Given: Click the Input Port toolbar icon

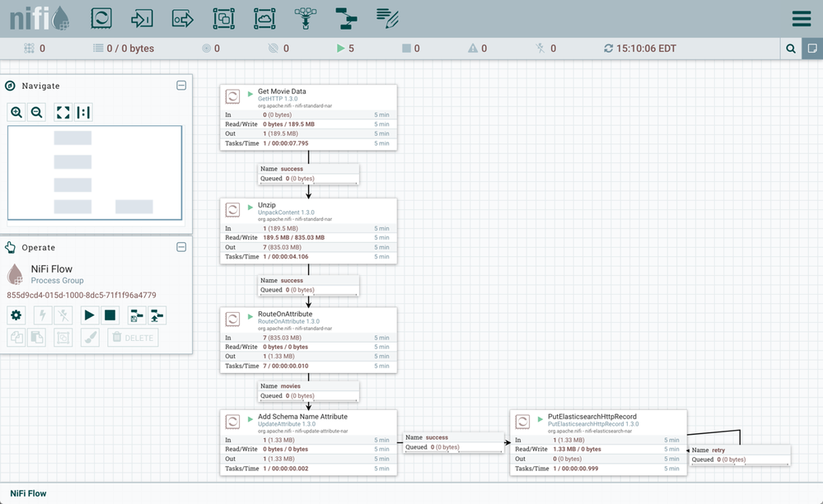Looking at the screenshot, I should (x=142, y=18).
